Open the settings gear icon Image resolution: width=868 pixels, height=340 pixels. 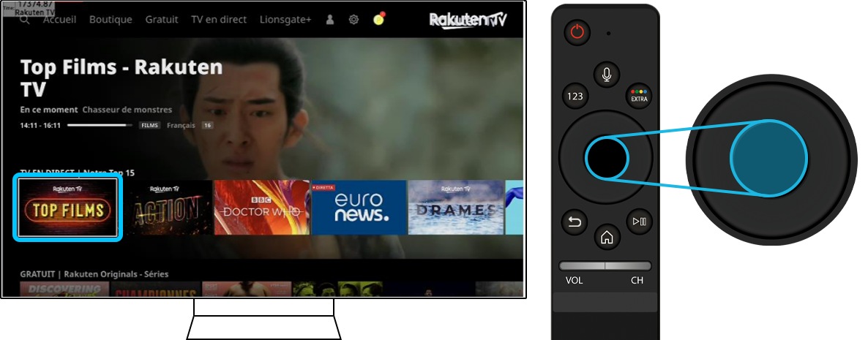pos(353,19)
